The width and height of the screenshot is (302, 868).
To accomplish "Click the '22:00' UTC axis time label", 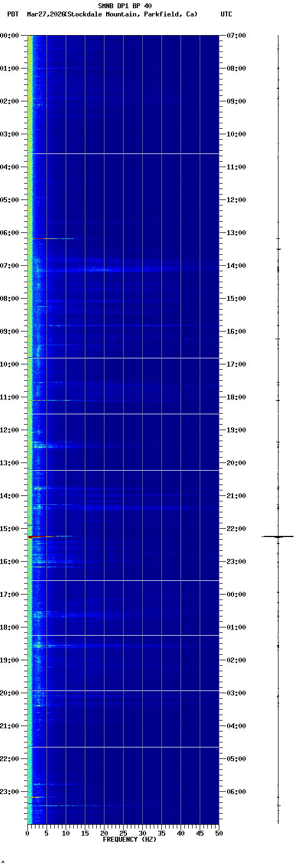I will pos(236,529).
